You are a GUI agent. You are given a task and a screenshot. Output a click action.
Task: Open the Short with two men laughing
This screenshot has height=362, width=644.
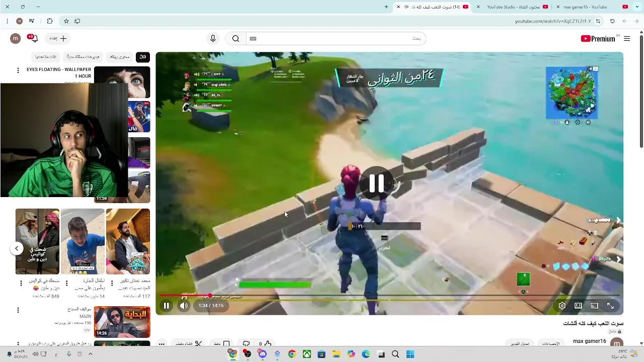point(37,241)
